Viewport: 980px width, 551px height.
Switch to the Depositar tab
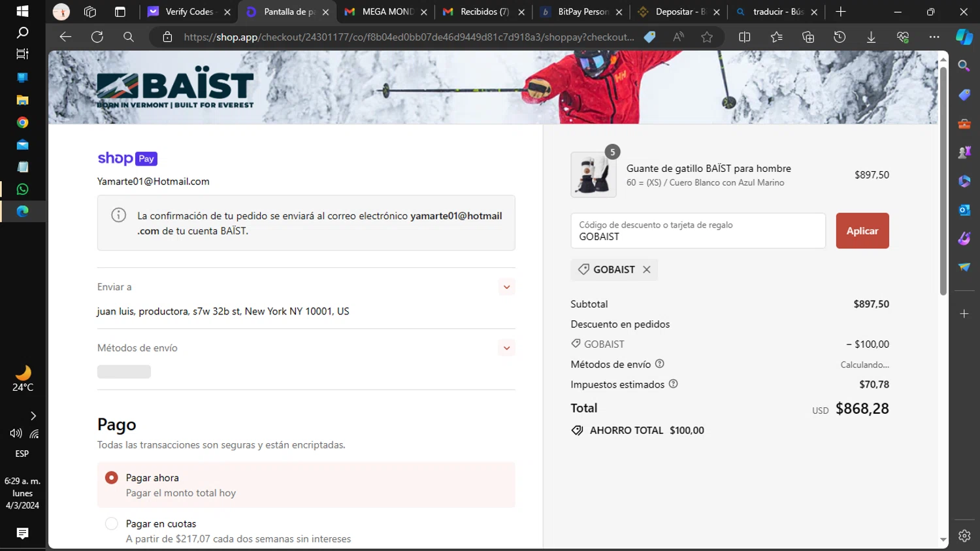[679, 12]
